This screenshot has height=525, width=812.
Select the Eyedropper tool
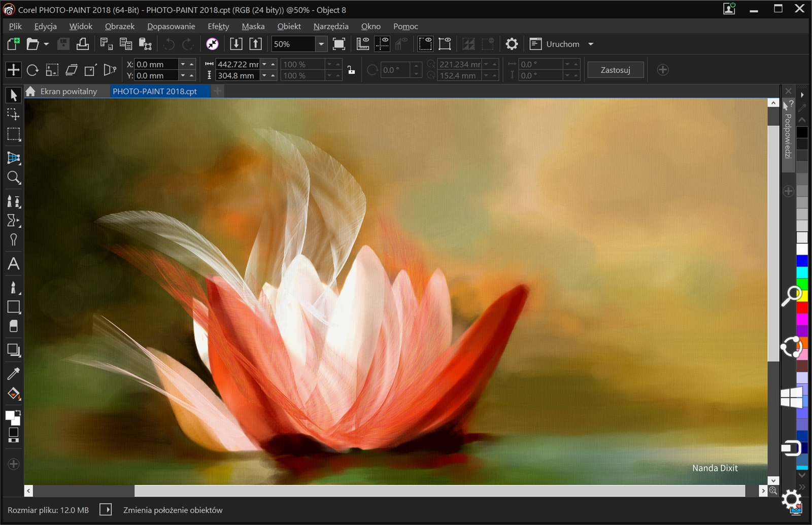pos(13,373)
